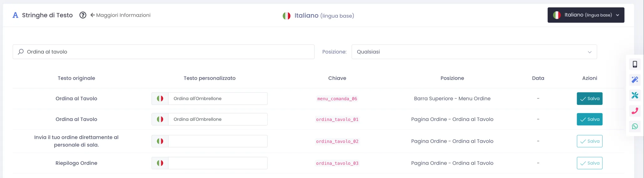644x178 pixels.
Task: Click the magic wand icon in sidebar
Action: coord(635,80)
